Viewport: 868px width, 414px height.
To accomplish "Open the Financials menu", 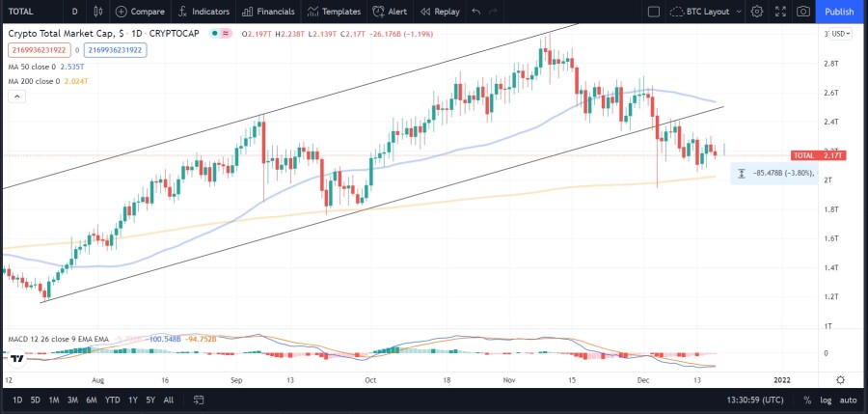I will click(268, 11).
